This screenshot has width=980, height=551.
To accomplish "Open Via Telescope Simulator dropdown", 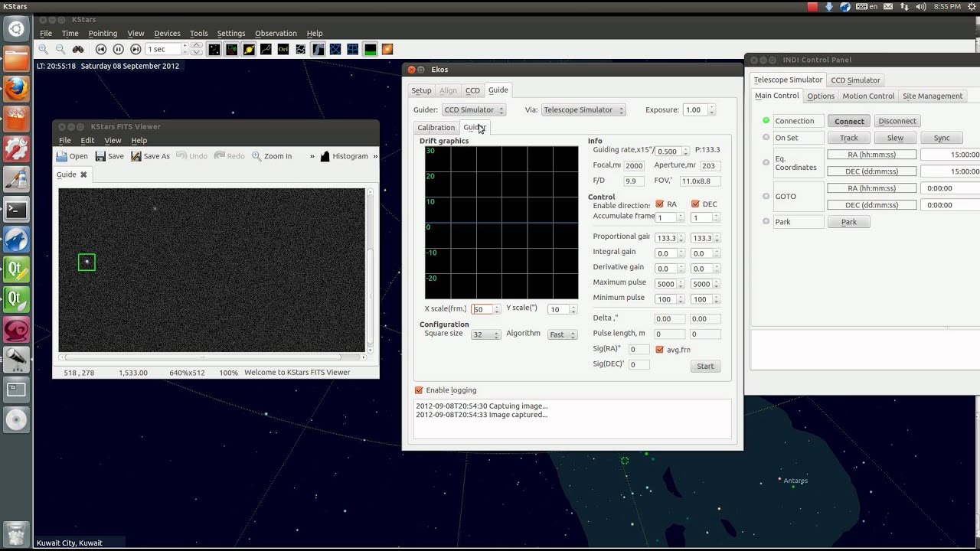I will pyautogui.click(x=583, y=110).
